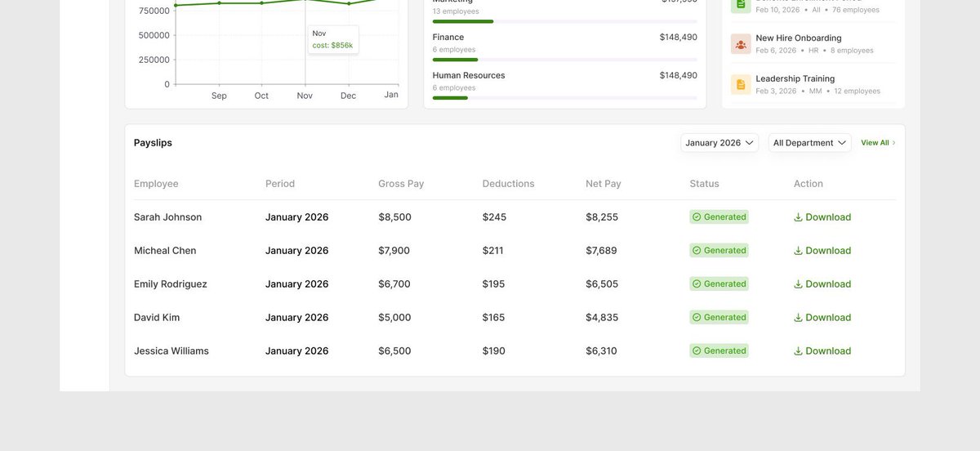
Task: Click Finance total $148,490
Action: click(679, 38)
